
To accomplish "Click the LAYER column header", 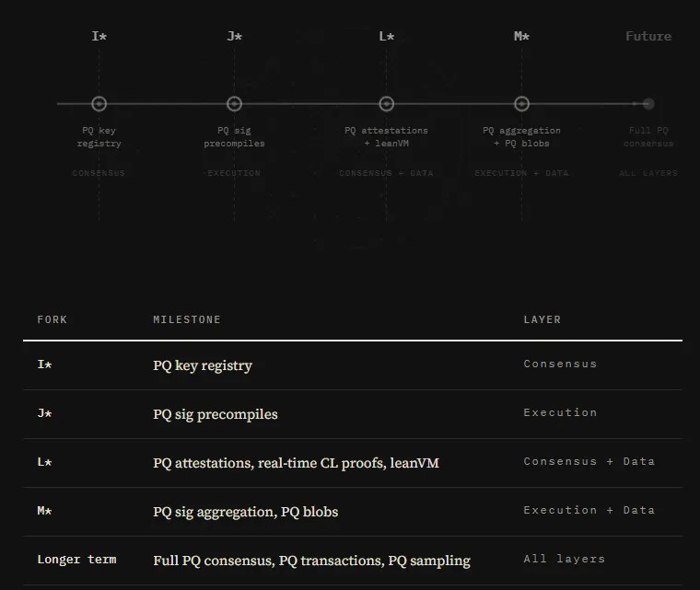I will click(542, 319).
